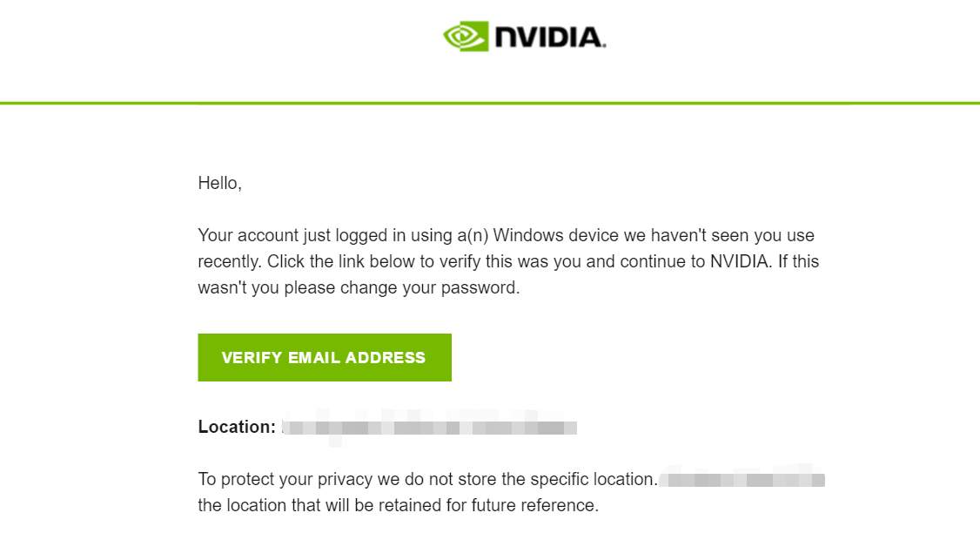Click the bold "Location:" label

[237, 427]
